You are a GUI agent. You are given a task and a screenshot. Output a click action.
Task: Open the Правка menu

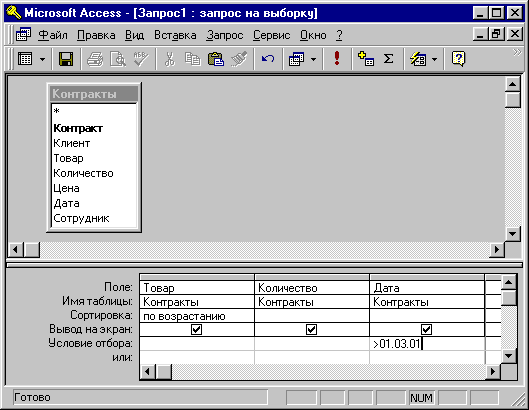point(96,35)
